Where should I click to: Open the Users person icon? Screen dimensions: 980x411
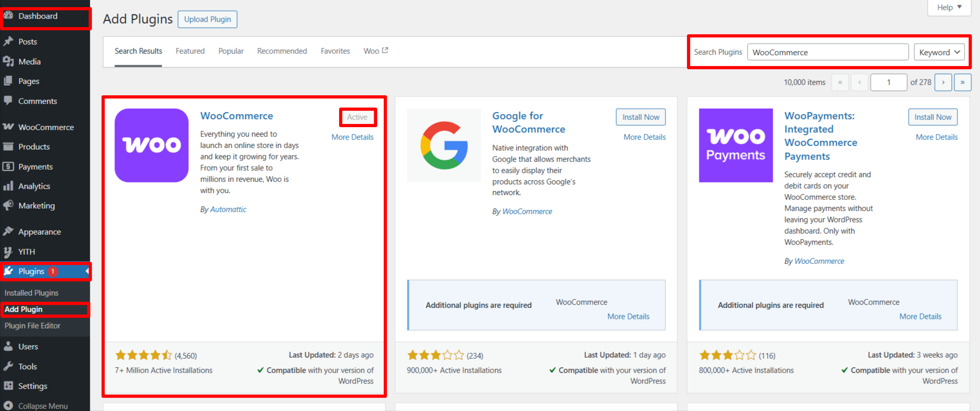(8, 346)
